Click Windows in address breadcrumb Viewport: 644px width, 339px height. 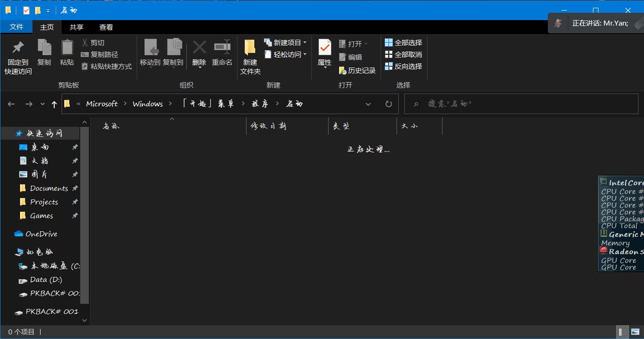pyautogui.click(x=148, y=104)
